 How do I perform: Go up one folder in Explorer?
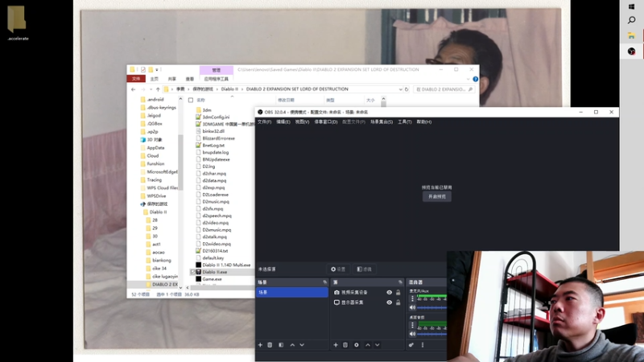point(158,89)
